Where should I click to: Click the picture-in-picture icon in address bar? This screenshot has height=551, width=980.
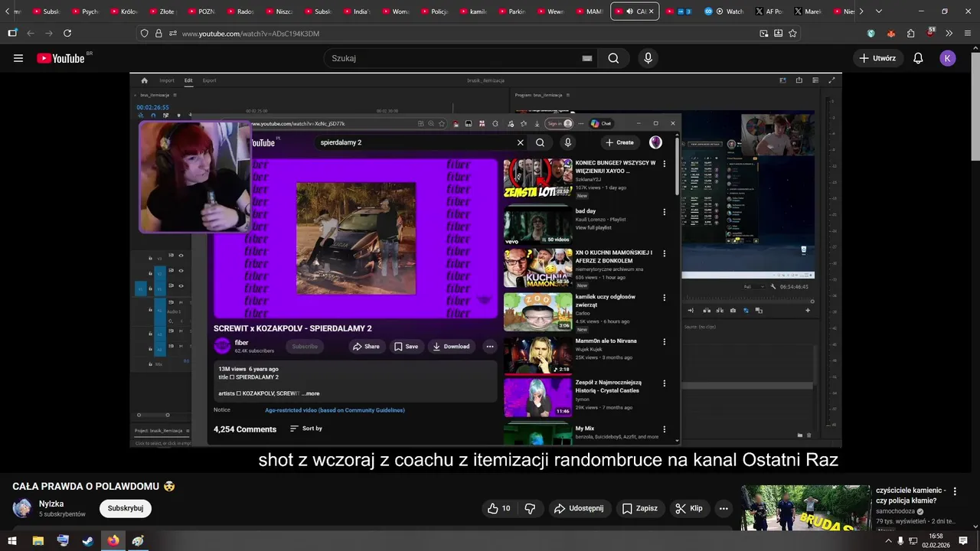click(x=763, y=34)
